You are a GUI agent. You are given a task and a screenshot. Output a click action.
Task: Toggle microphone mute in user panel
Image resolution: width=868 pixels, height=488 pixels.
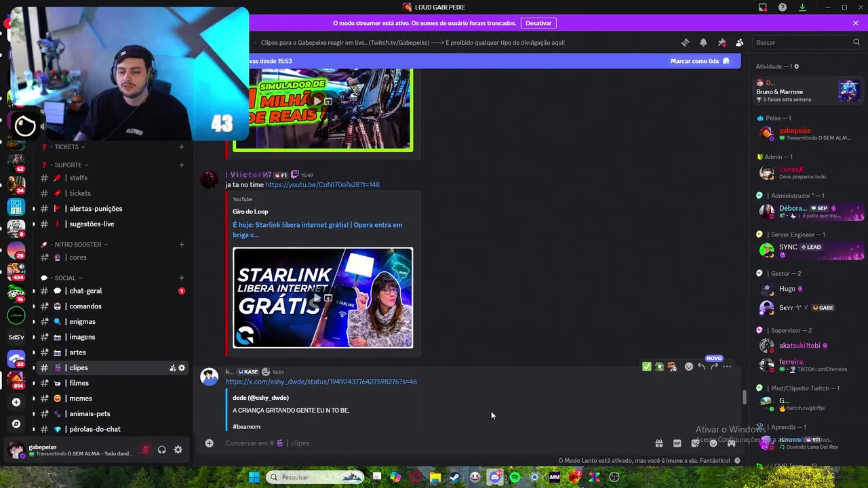tap(145, 450)
